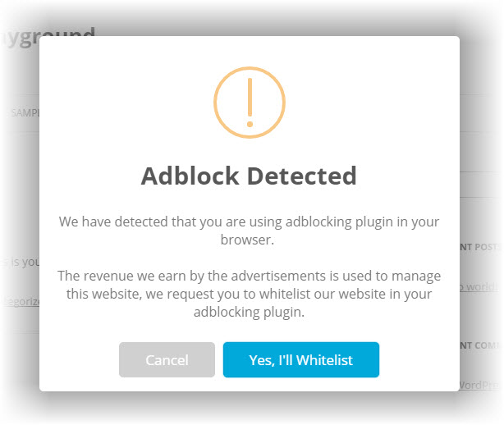
Task: Click the "NT POSTS" sidebar heading
Action: point(479,246)
